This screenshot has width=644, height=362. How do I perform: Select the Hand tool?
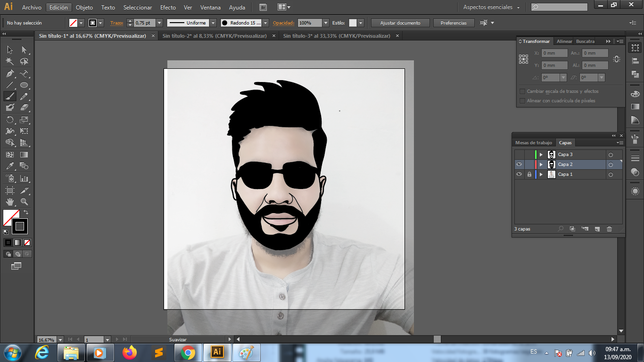[10, 202]
